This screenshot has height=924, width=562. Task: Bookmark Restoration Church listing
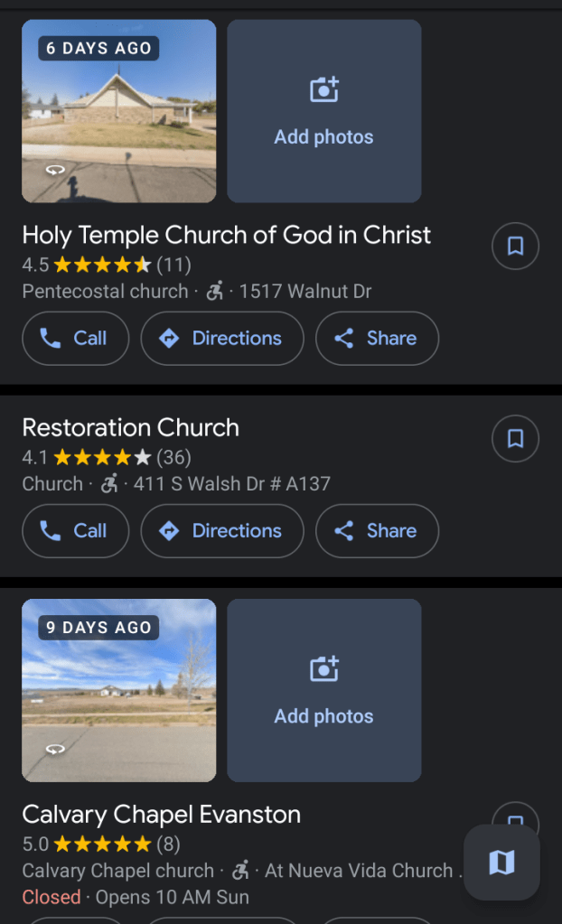click(515, 438)
